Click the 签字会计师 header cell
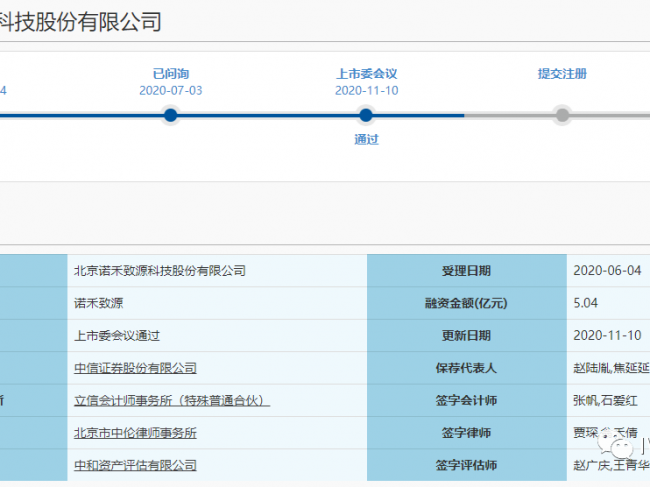This screenshot has width=650, height=487. 467,400
